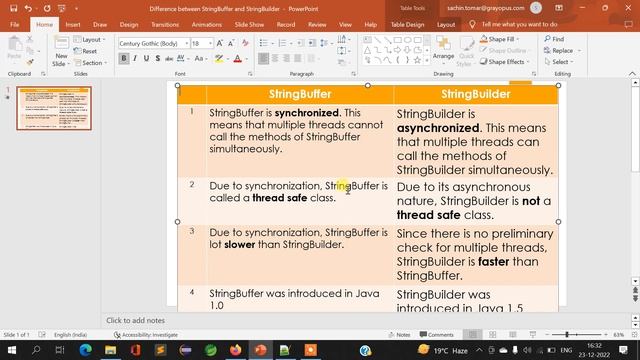Fit slide to current window
Screen dimensions: 640x360
click(x=634, y=335)
